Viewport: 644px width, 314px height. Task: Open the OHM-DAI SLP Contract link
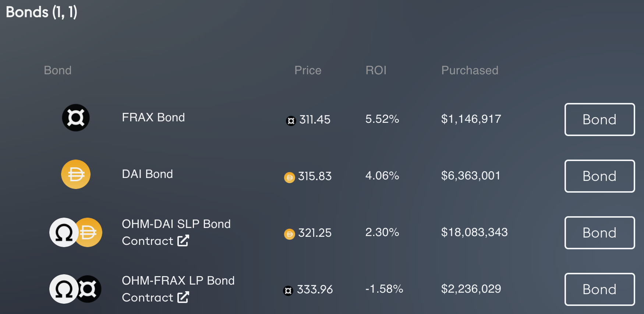(x=148, y=241)
